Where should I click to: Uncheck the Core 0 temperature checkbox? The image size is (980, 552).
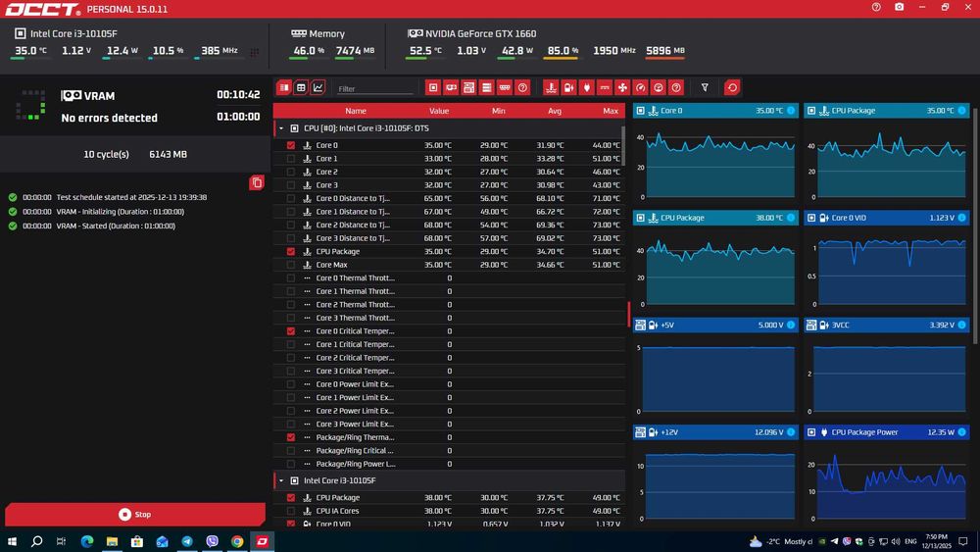coord(291,145)
